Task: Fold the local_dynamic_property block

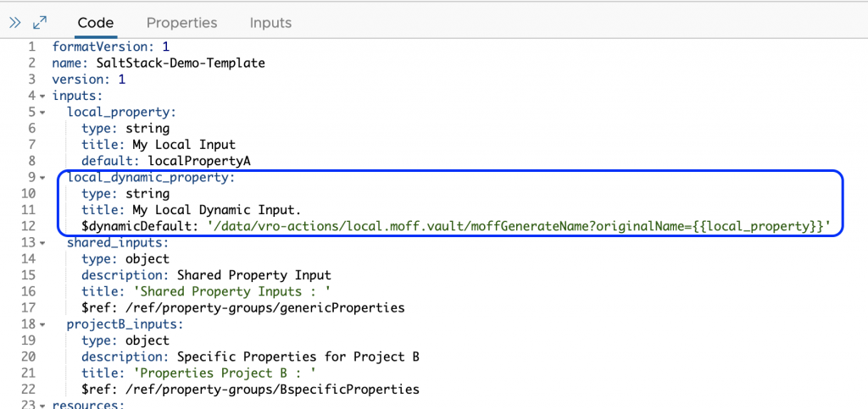Action: tap(42, 178)
